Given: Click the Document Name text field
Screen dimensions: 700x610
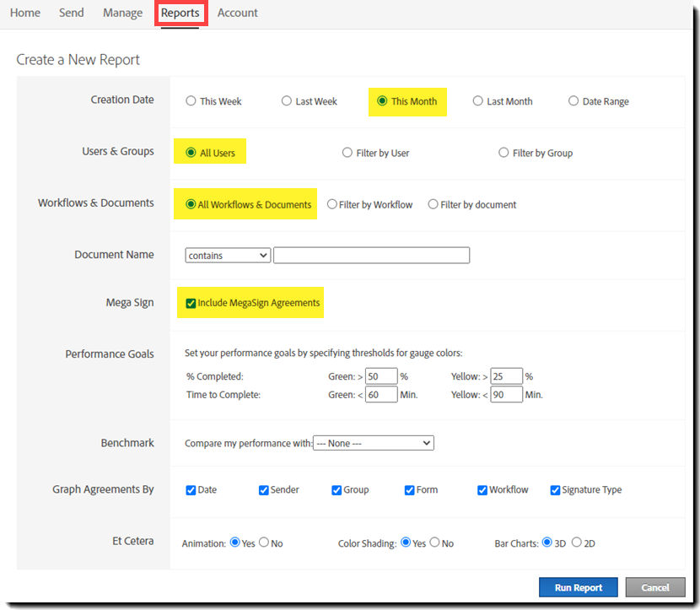Looking at the screenshot, I should click(371, 256).
